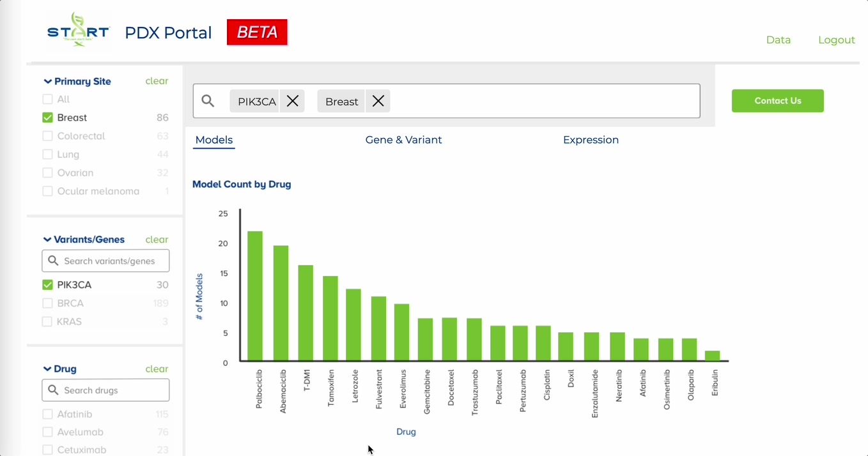This screenshot has height=456, width=868.
Task: Switch to the Gene & Variant tab
Action: 403,140
